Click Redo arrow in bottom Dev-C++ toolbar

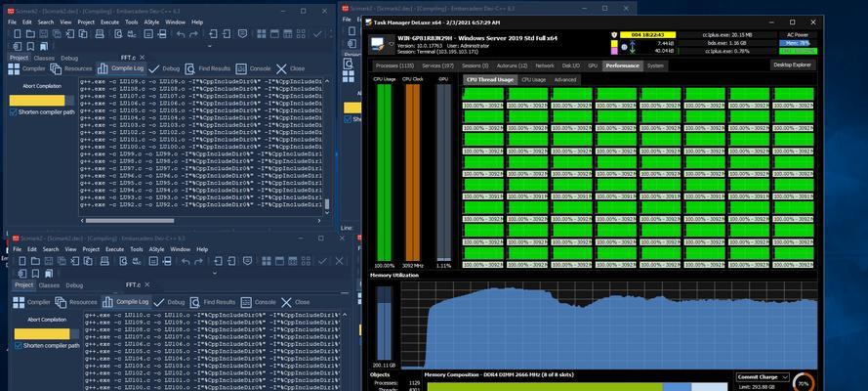tap(199, 261)
